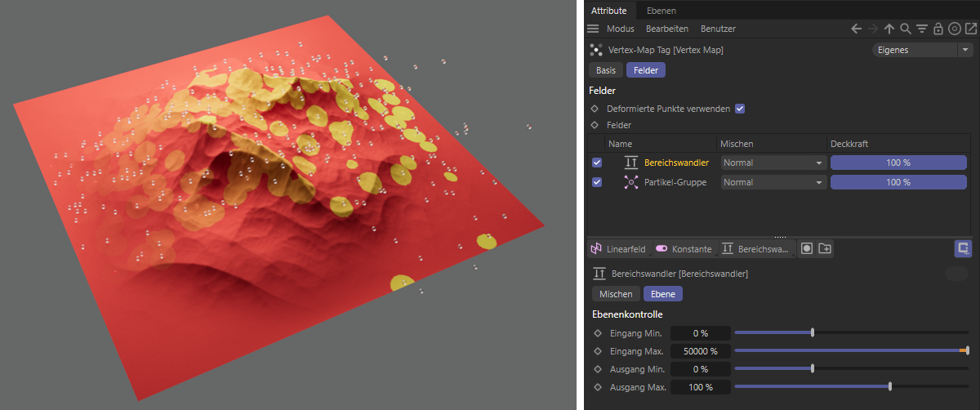Click the search magnifier icon

click(x=906, y=29)
